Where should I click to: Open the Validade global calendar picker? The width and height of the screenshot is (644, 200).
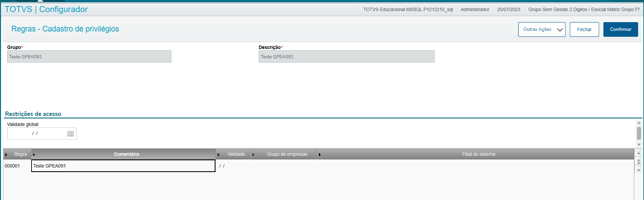tap(70, 134)
